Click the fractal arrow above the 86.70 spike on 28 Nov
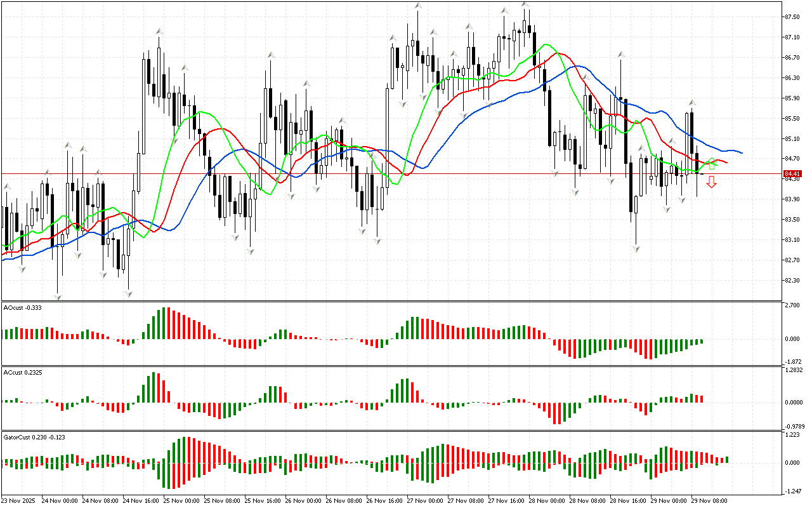The height and width of the screenshot is (508, 812). click(x=622, y=55)
